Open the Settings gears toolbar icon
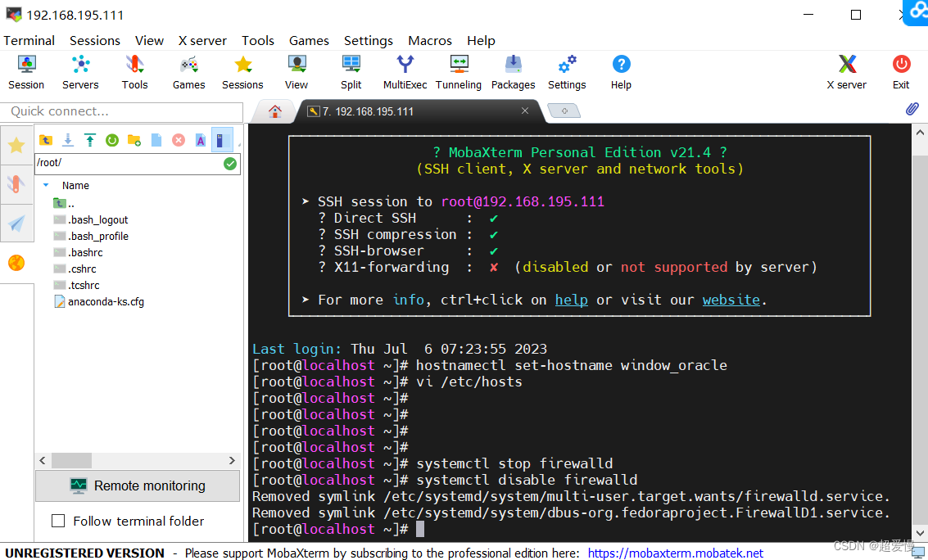928x560 pixels. click(x=567, y=72)
